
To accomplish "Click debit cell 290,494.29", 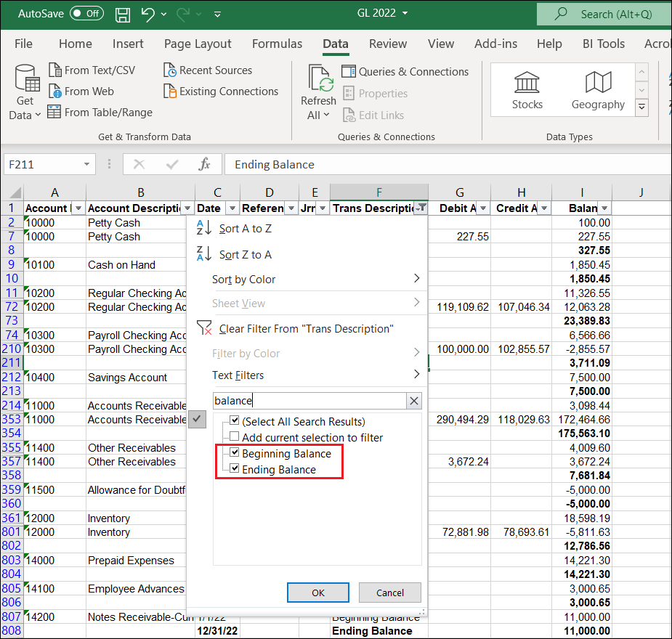I will [x=459, y=419].
